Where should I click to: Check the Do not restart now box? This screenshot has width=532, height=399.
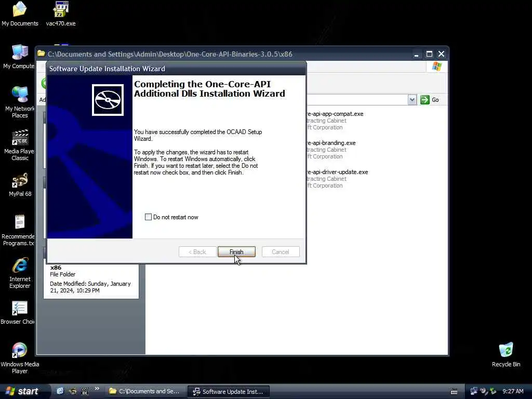pos(148,217)
